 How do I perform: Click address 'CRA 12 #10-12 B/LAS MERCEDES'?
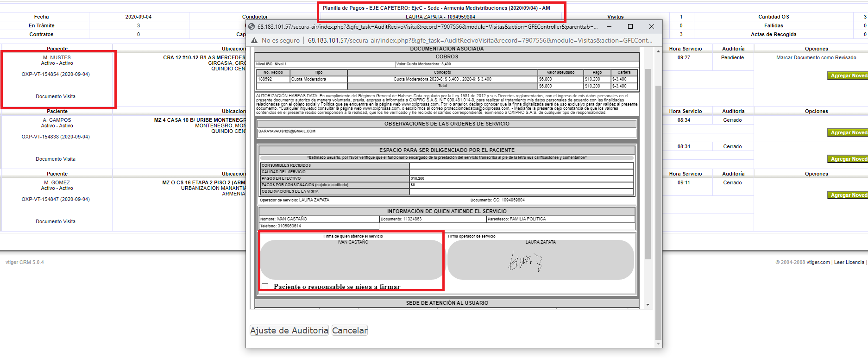pyautogui.click(x=204, y=57)
